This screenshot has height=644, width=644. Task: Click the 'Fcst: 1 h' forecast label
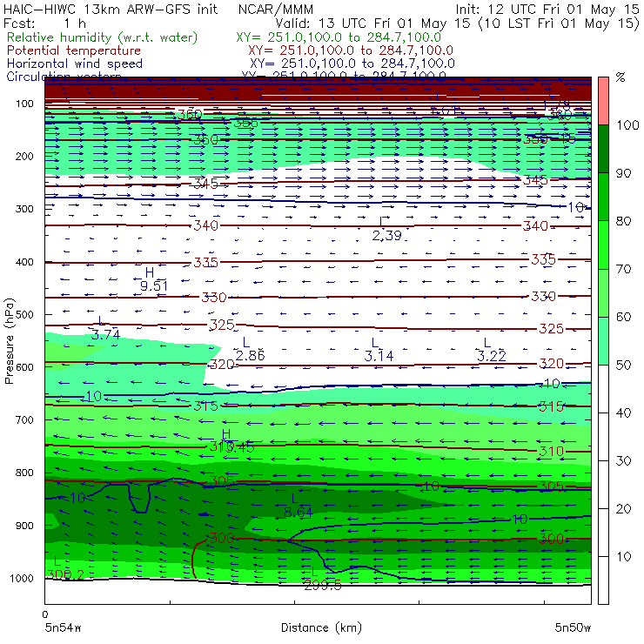[44, 23]
